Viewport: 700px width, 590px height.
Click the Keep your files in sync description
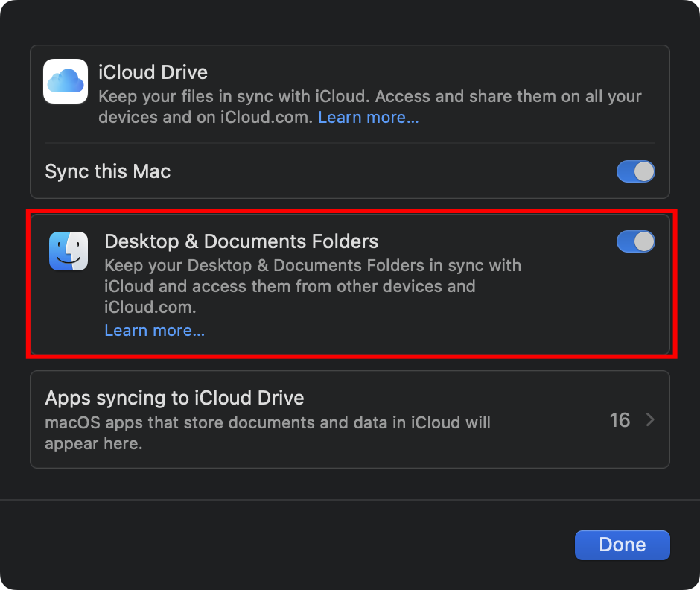click(370, 97)
